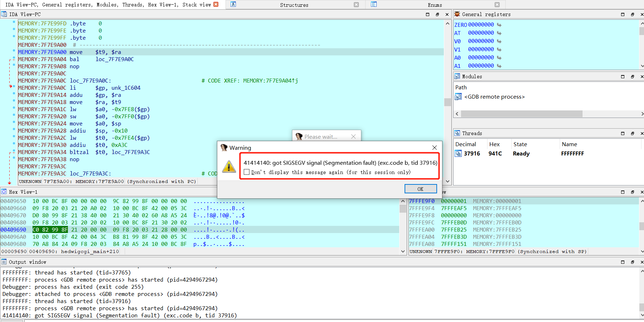Screen dimensions: 644x322
Task: Click the GDB remote process module icon
Action: click(x=458, y=97)
